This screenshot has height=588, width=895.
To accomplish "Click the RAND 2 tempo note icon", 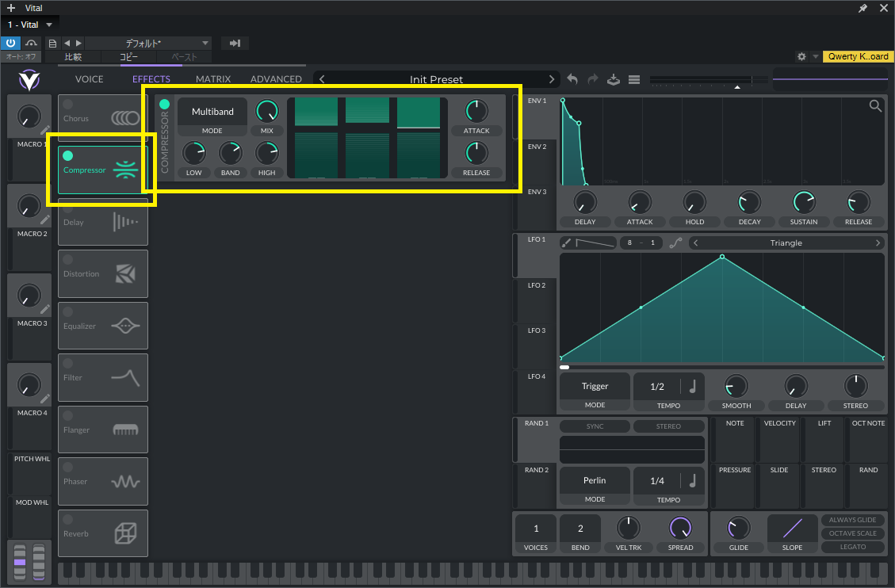I will coord(693,481).
